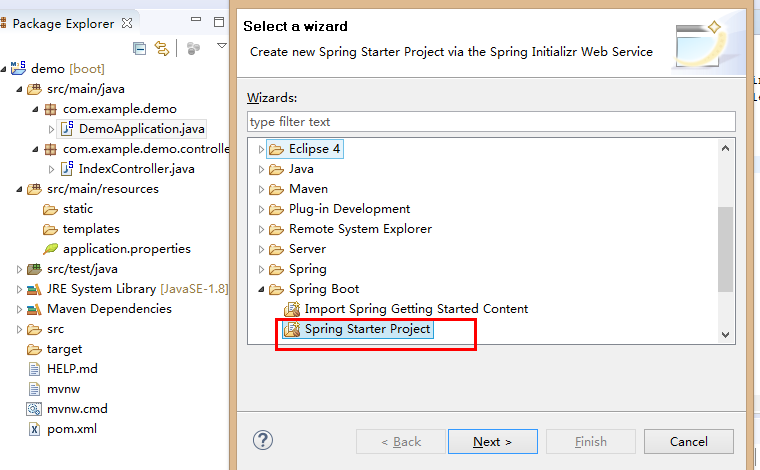The image size is (760, 470).
Task: Click the dialog help question mark icon
Action: (263, 440)
